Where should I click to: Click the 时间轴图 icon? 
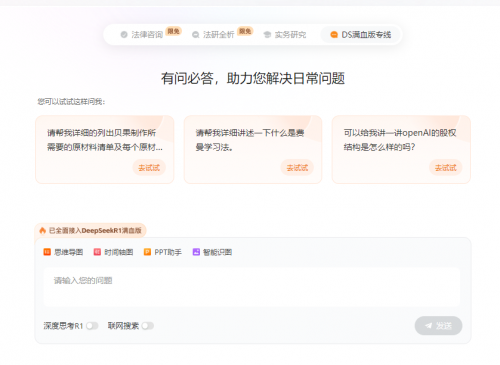pyautogui.click(x=97, y=252)
